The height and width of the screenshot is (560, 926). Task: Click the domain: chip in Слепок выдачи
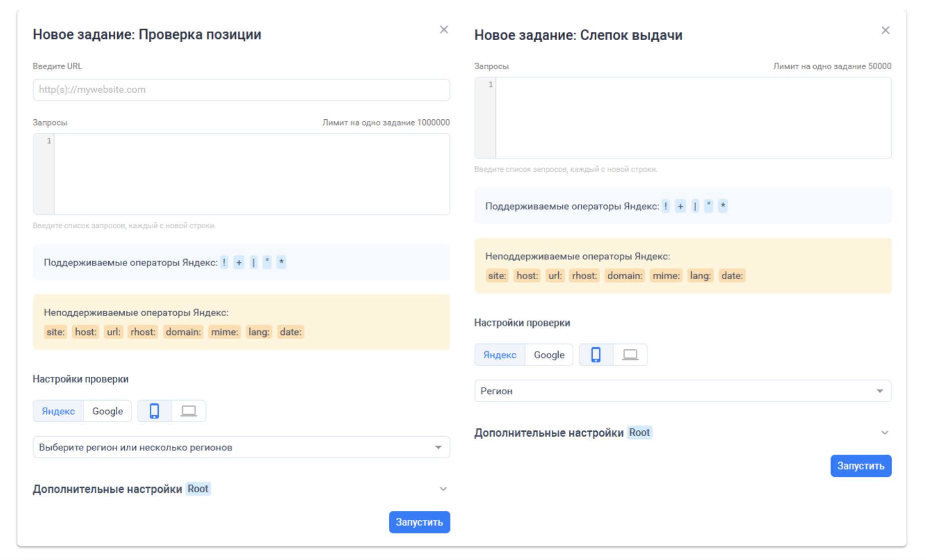click(625, 275)
